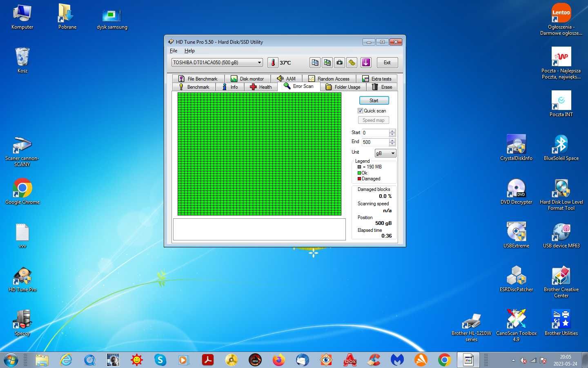Open Brother Creative Center shortcut
This screenshot has width=588, height=368.
(561, 282)
